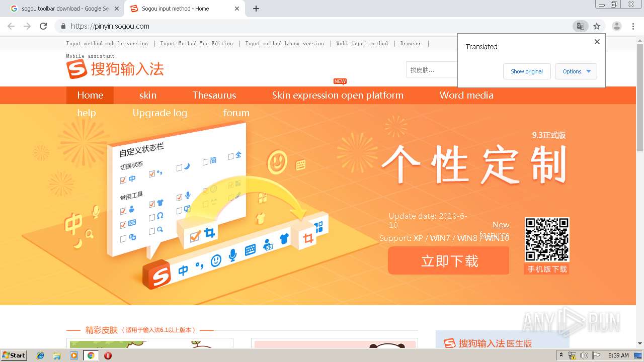Open the Chrome profile avatar
644x362 pixels.
click(616, 26)
